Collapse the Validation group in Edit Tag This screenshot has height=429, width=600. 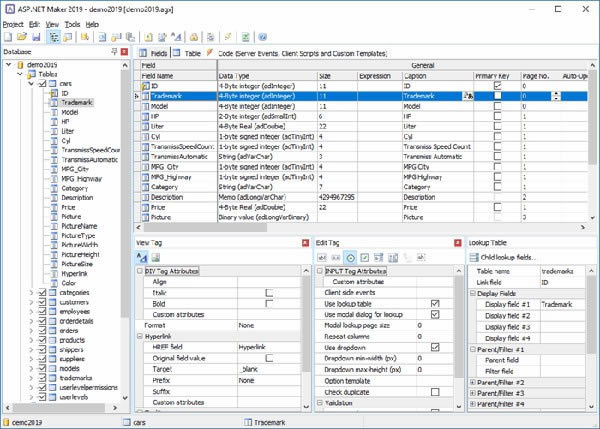pyautogui.click(x=320, y=403)
